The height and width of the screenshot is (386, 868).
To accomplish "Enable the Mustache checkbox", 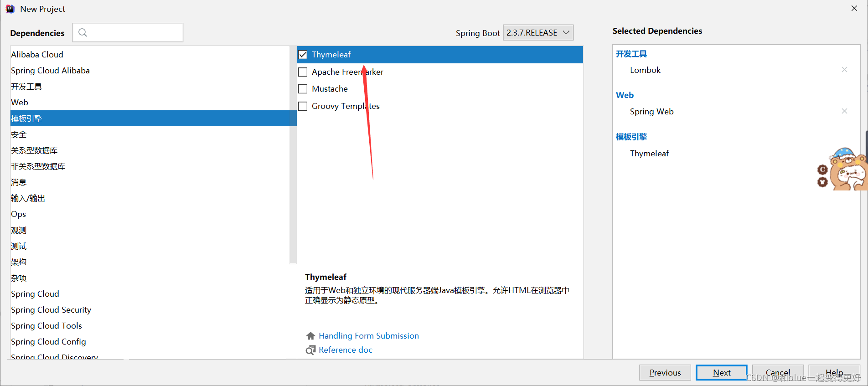I will pyautogui.click(x=303, y=89).
